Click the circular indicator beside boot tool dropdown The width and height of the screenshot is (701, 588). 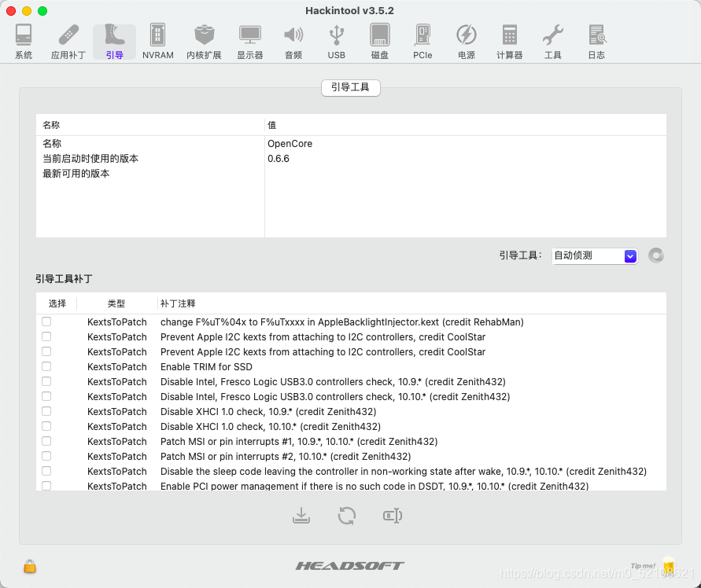pos(656,255)
